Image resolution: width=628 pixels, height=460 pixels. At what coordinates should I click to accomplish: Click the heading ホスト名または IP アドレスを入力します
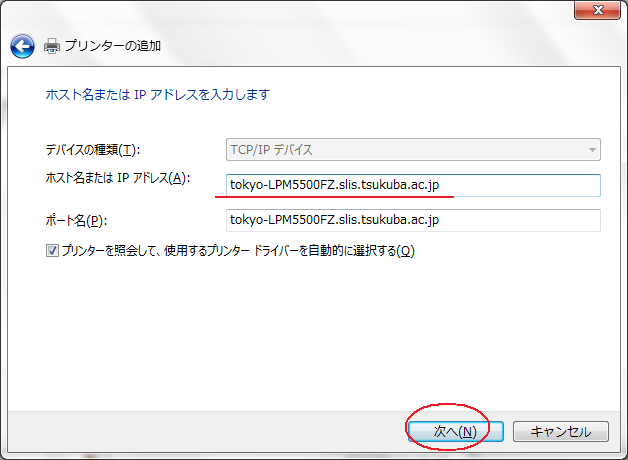tap(158, 95)
